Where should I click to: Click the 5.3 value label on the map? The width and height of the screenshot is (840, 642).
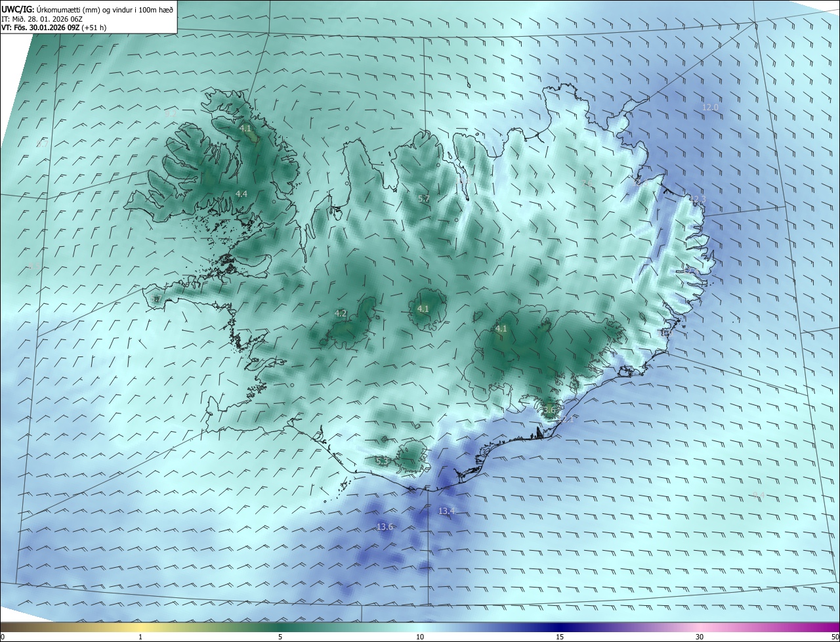tap(381, 461)
